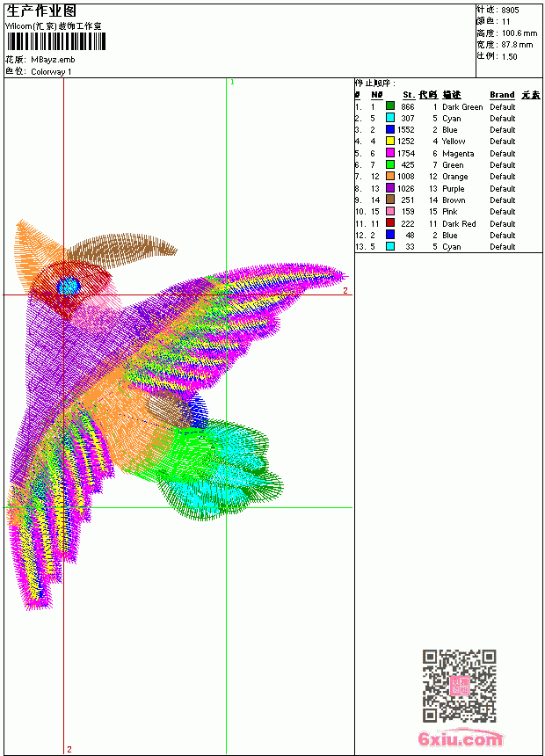Click the bird's blue eye
The image size is (545, 756).
pos(68,286)
